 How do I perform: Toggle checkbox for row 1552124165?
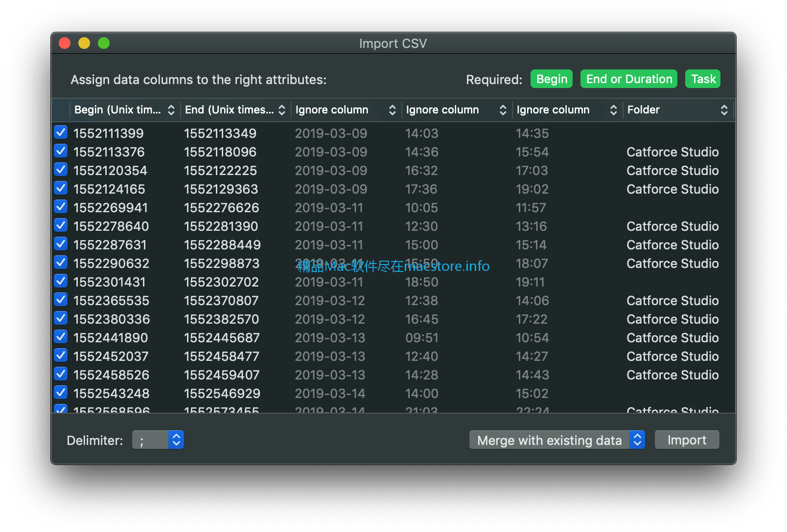coord(61,188)
